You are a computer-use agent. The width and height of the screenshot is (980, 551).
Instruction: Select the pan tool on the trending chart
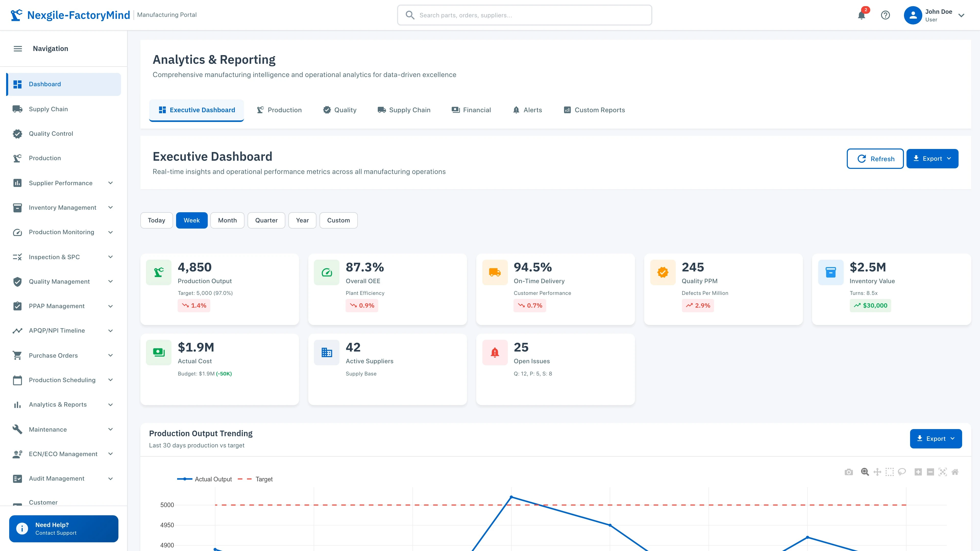pyautogui.click(x=877, y=471)
